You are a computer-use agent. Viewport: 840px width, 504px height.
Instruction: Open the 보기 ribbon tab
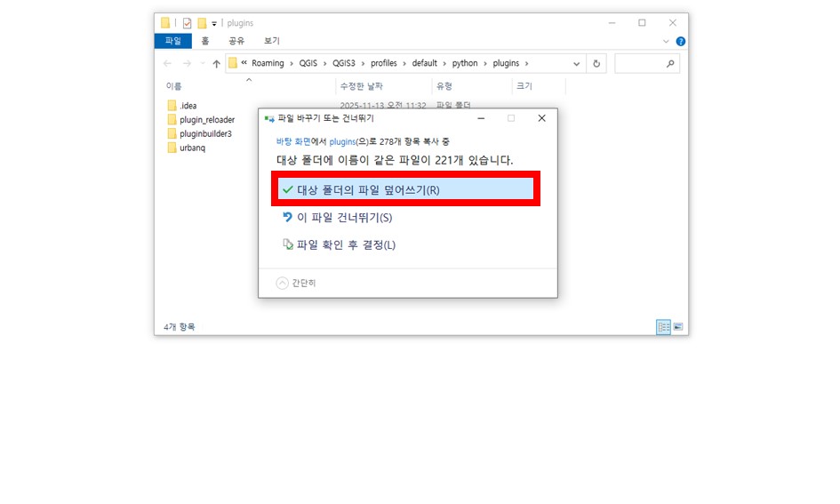[x=271, y=41]
